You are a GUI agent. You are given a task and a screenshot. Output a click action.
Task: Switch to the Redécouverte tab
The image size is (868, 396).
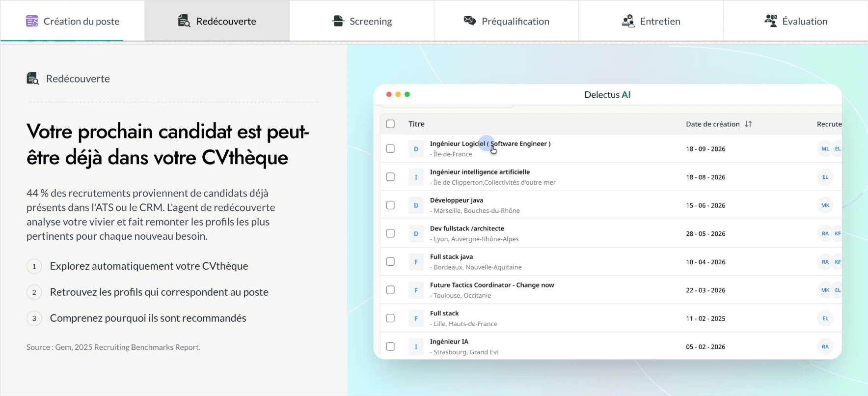[x=217, y=21]
